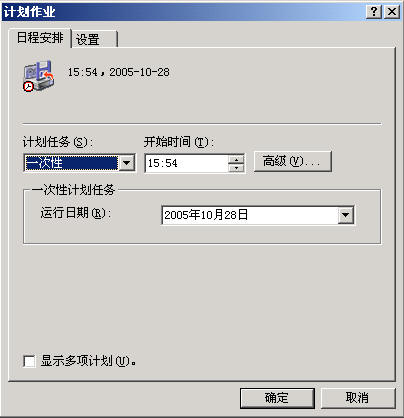Switch to the 日程安排 tab
Viewport: 404px width, 418px height.
click(x=40, y=38)
